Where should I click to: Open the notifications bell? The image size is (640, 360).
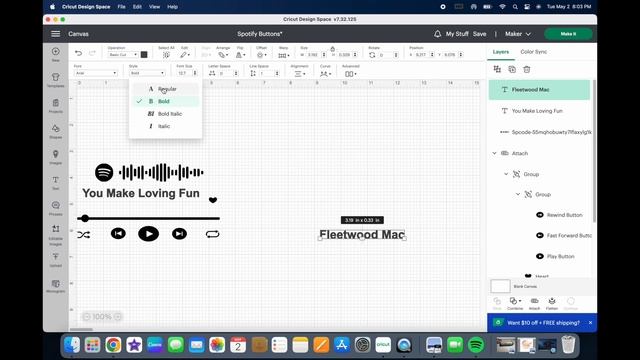pyautogui.click(x=437, y=34)
